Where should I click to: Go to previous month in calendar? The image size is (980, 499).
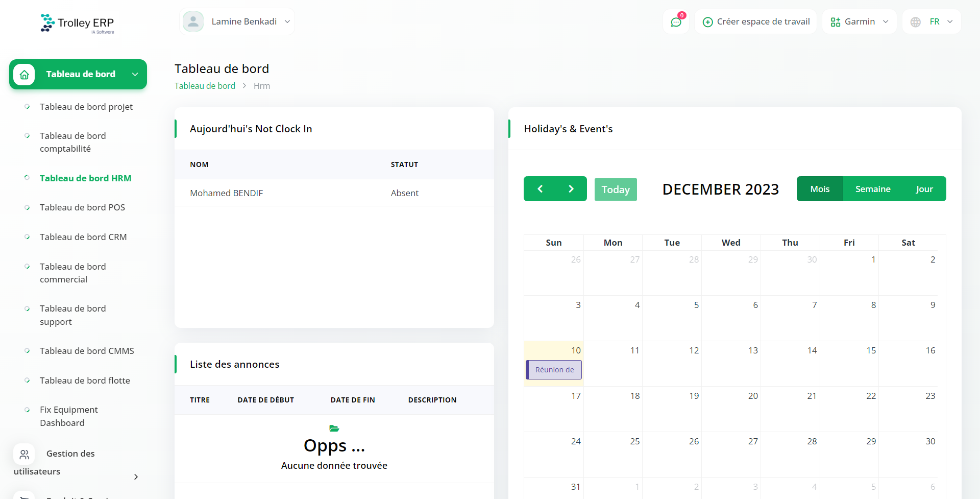click(540, 189)
